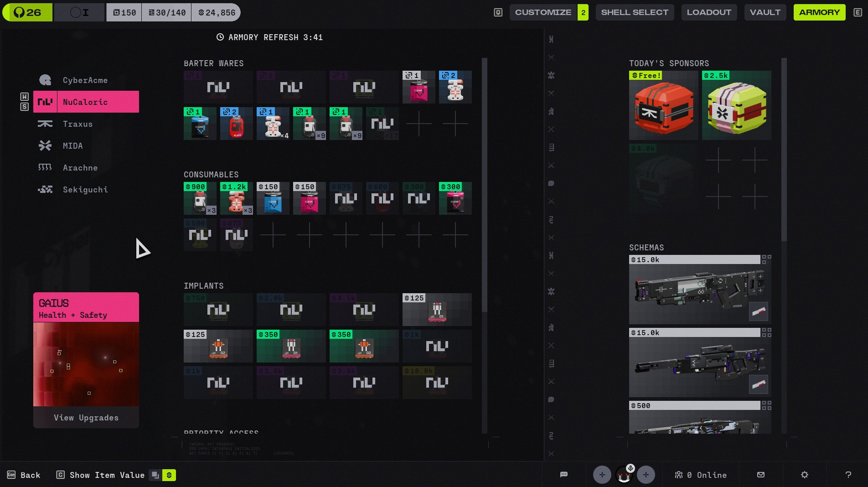Go Back using the bottom-left button
The height and width of the screenshot is (487, 868).
tap(24, 475)
